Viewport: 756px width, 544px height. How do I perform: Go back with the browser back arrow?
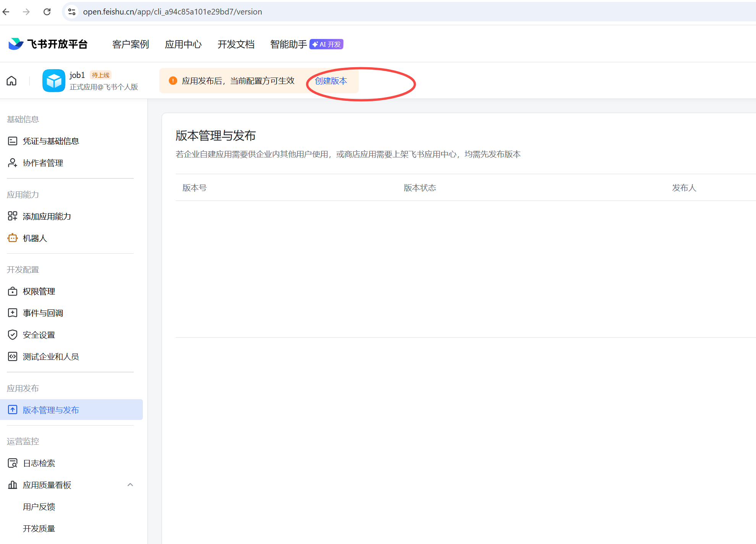(6, 12)
